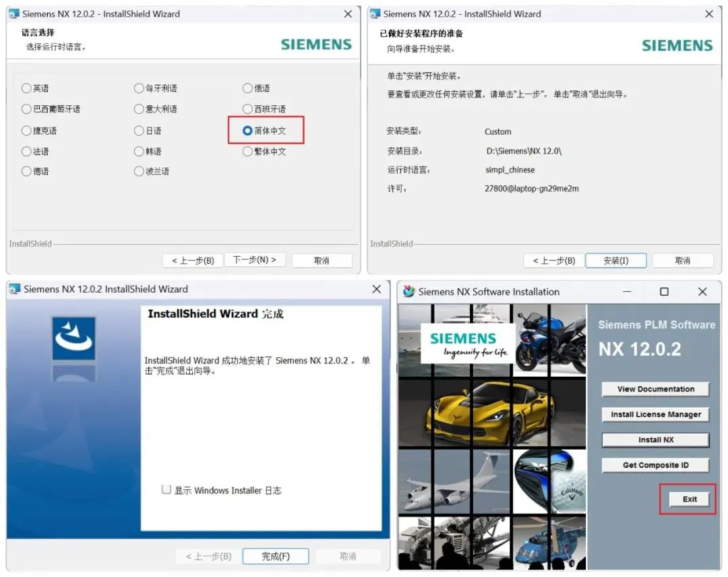Select the 法语 radio button
Screen dimensions: 728x577
(26, 152)
